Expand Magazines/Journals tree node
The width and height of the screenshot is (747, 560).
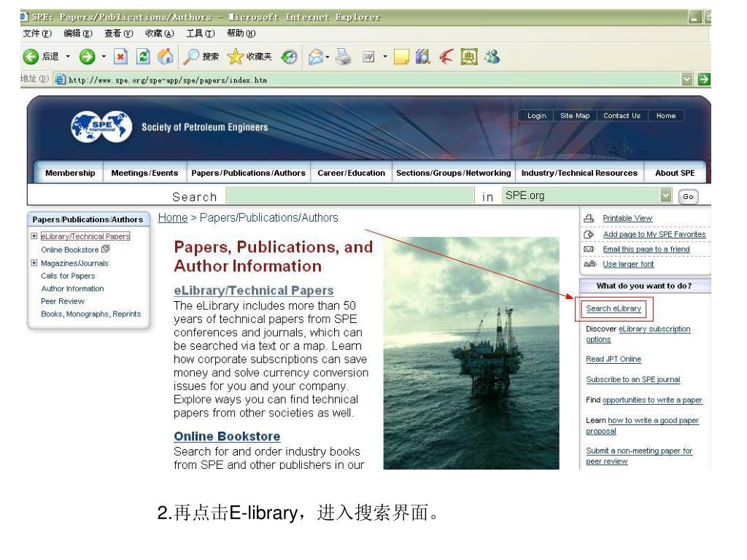coord(34,262)
